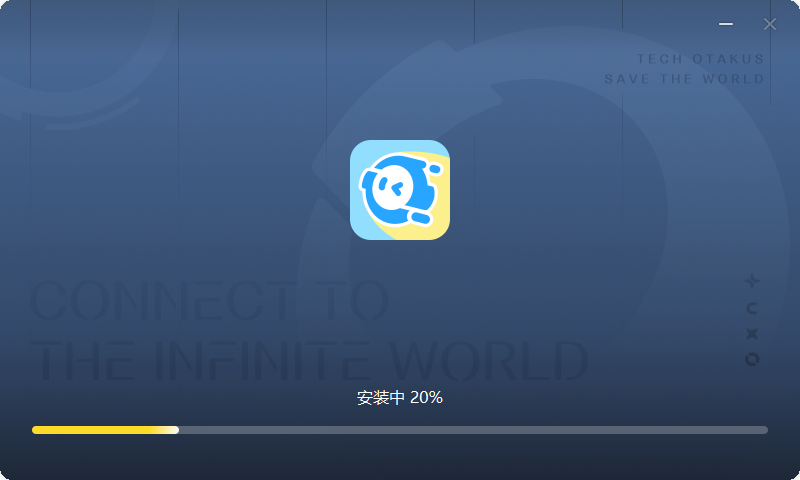Click the O-shaped decorative symbol
This screenshot has width=800, height=480.
coord(752,359)
